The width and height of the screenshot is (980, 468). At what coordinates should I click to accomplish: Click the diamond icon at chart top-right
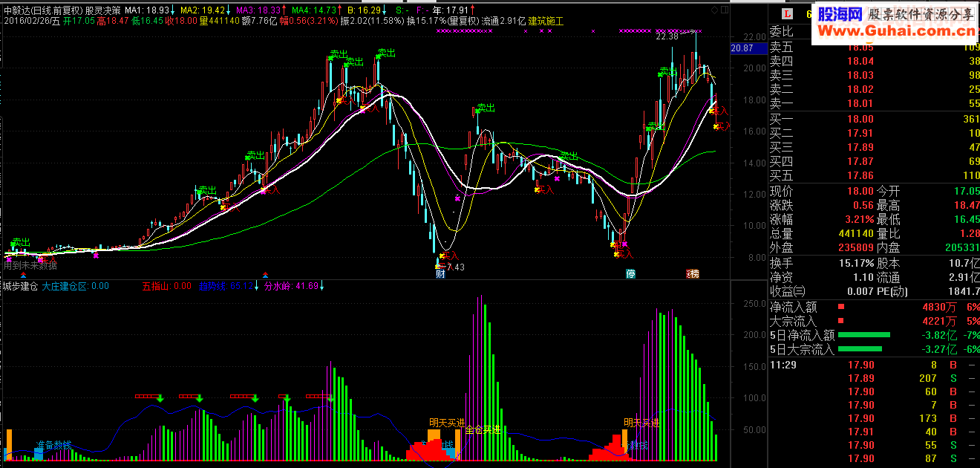(x=714, y=10)
